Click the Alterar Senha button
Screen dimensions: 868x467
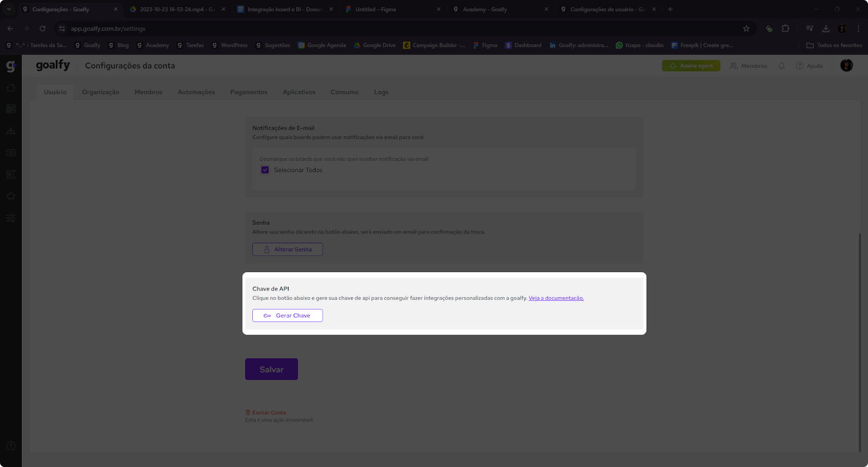[x=288, y=249]
